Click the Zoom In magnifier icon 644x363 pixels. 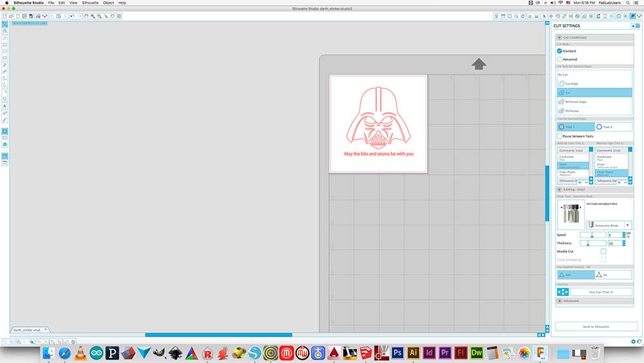click(x=93, y=16)
